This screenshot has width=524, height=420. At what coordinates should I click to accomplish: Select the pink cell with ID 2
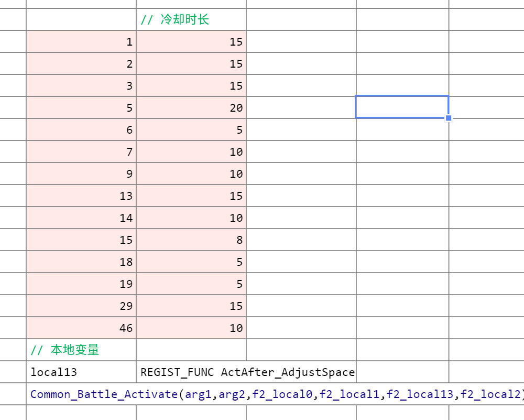coord(81,63)
